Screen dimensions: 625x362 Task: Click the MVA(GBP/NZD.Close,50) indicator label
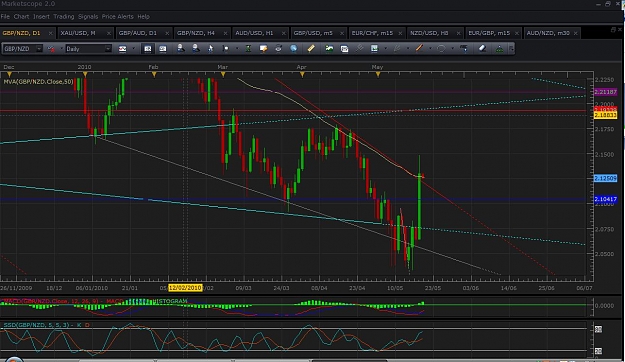pyautogui.click(x=38, y=82)
